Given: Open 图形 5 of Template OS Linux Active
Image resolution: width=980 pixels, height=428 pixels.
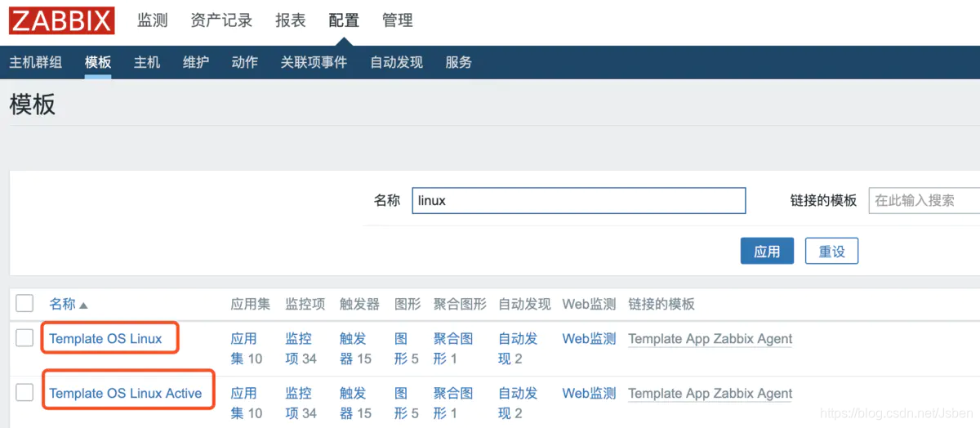Looking at the screenshot, I should click(x=407, y=403).
